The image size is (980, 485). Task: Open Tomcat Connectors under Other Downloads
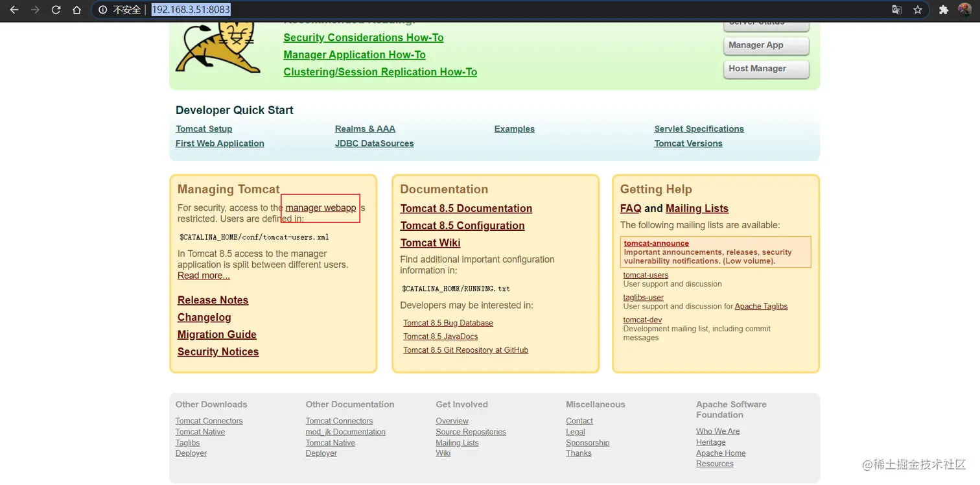(x=209, y=421)
